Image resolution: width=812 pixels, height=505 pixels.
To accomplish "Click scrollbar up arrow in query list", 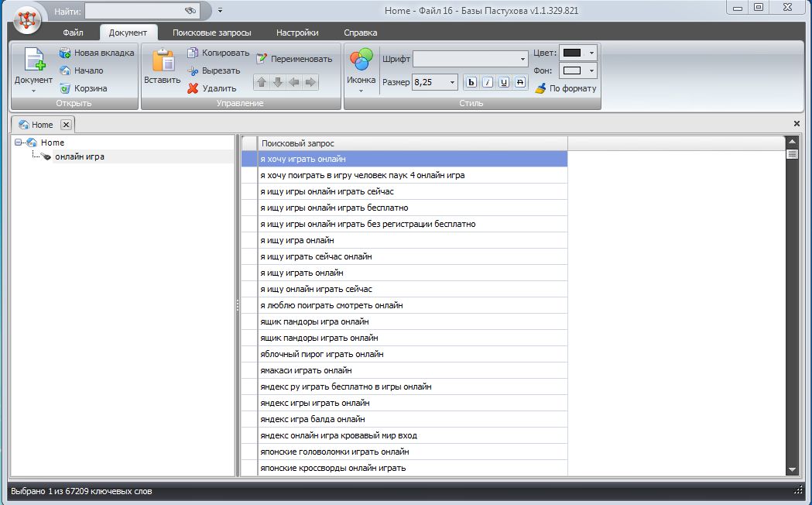I will click(x=791, y=142).
